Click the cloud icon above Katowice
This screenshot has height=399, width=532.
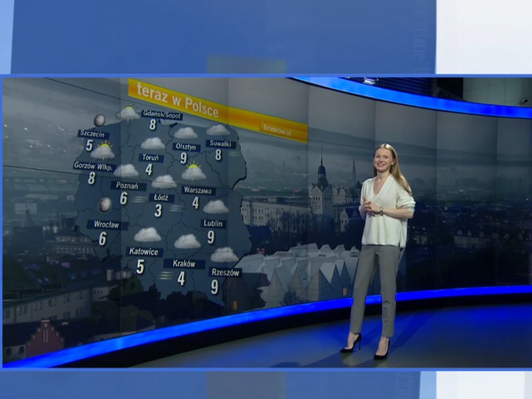coord(148,235)
